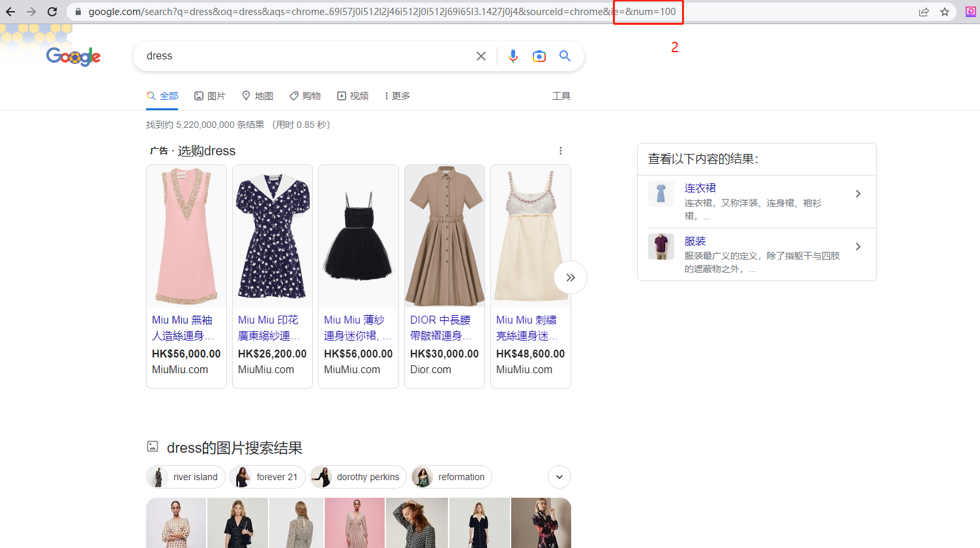Clear the search box using the X icon

click(481, 56)
